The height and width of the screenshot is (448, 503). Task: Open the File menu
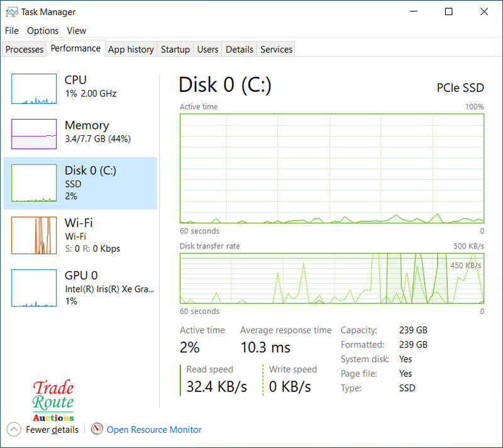click(x=11, y=31)
